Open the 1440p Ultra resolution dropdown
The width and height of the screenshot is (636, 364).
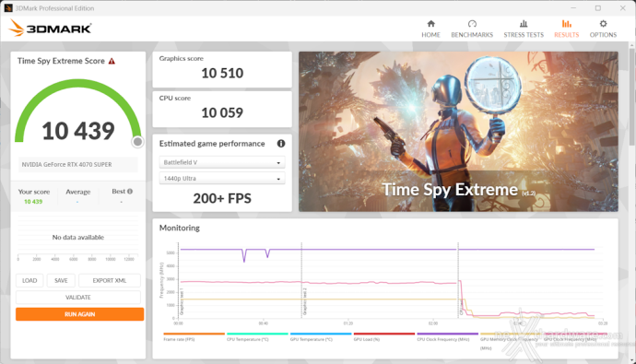tap(222, 179)
